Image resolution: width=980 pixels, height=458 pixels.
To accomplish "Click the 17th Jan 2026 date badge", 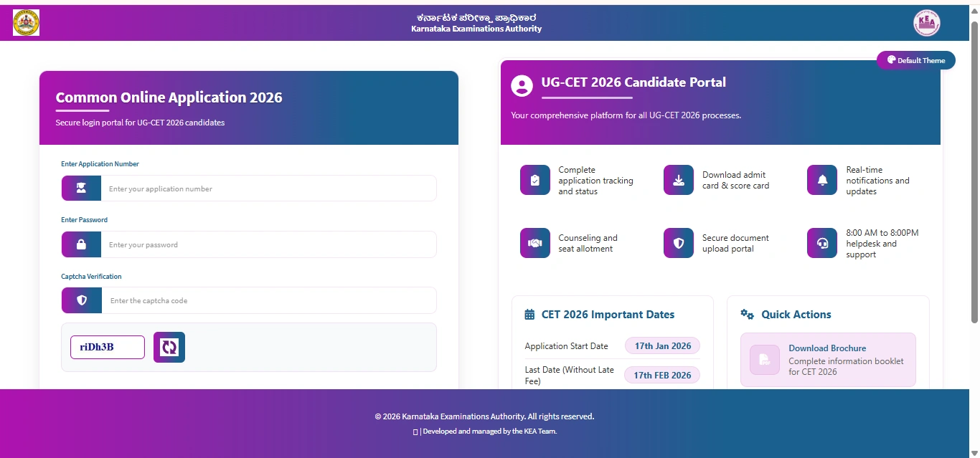I will (x=661, y=345).
